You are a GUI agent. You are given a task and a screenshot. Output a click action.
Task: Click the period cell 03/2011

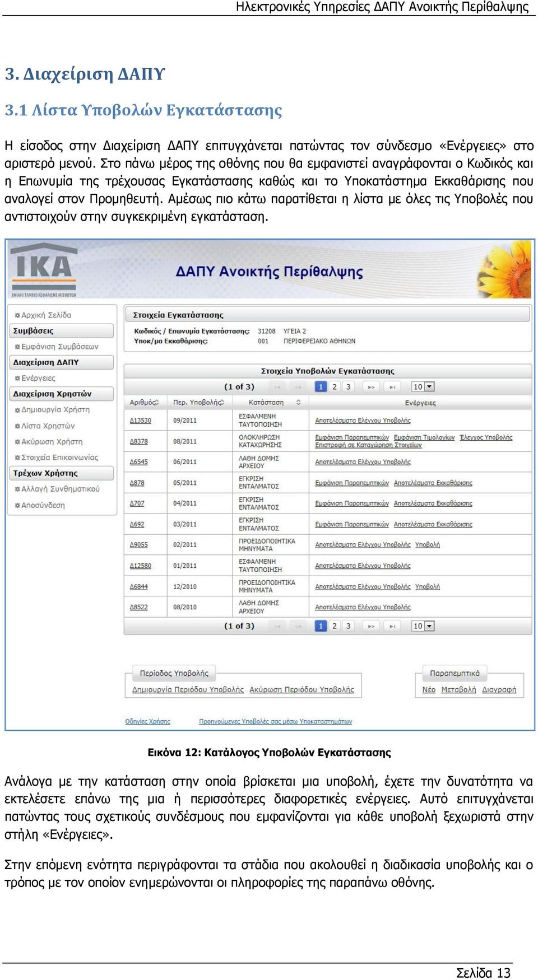point(185,524)
